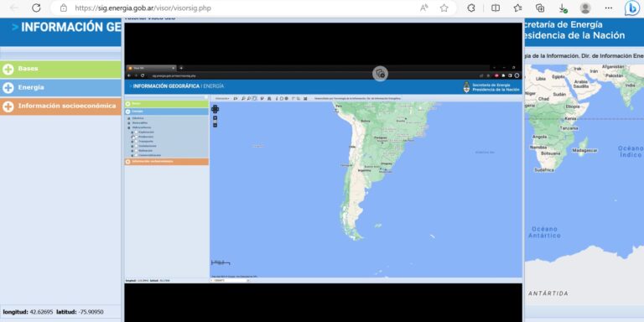Click the INFORMACIÓN GE header title
The width and height of the screenshot is (644, 322).
70,27
